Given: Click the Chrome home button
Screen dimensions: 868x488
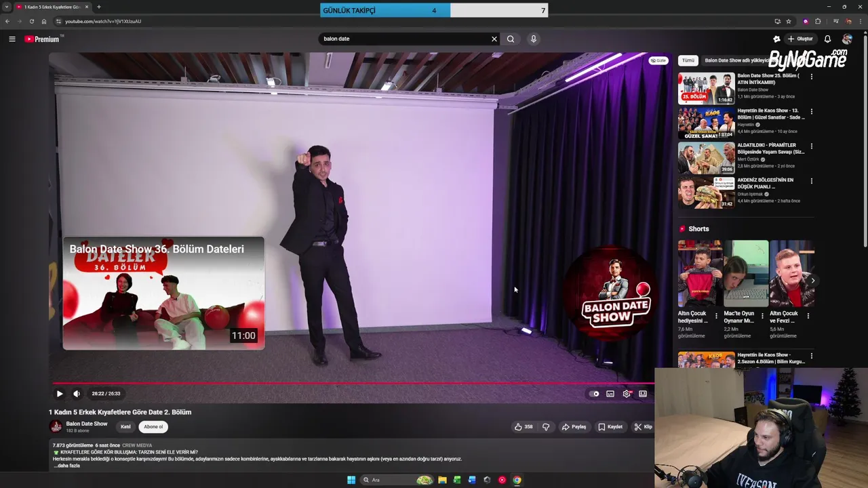Looking at the screenshot, I should point(44,21).
